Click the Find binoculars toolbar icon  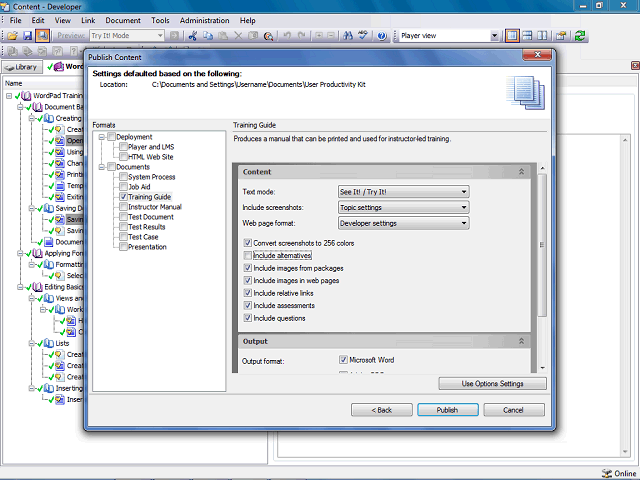point(348,36)
